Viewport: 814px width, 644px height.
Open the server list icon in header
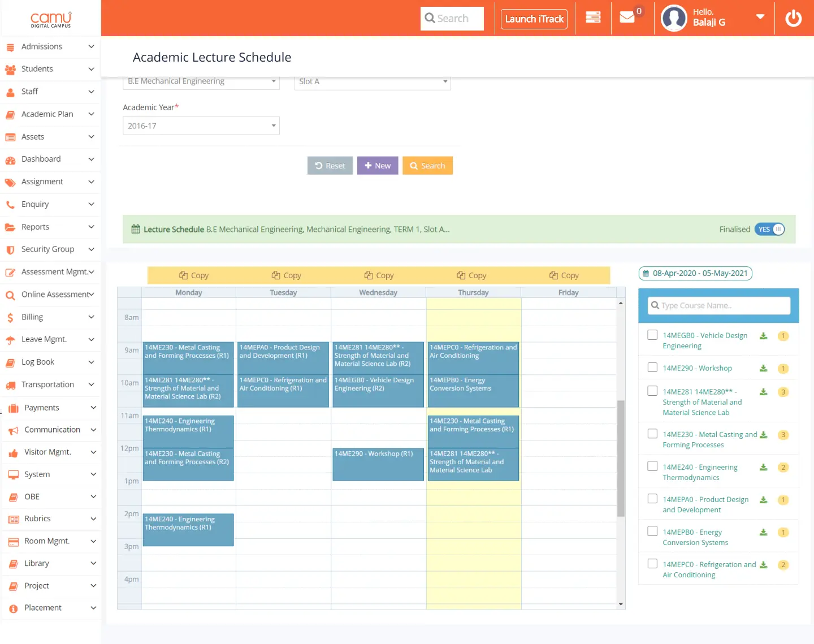click(x=593, y=18)
